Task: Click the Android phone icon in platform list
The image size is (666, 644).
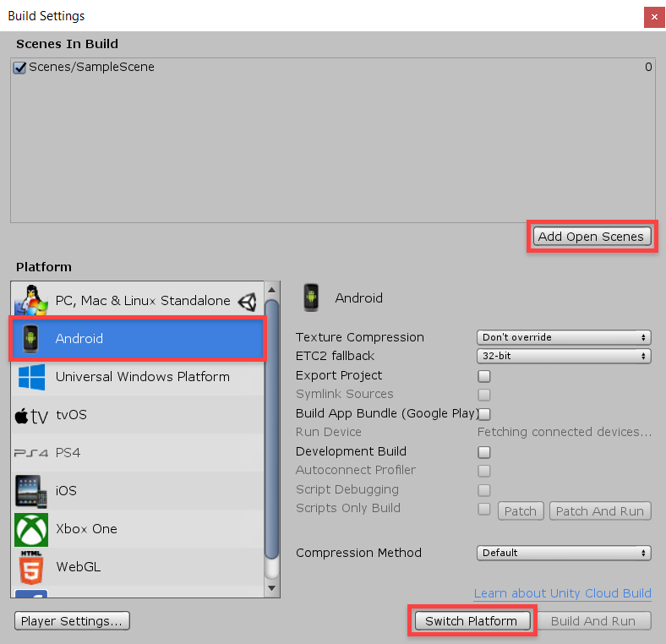Action: click(30, 339)
